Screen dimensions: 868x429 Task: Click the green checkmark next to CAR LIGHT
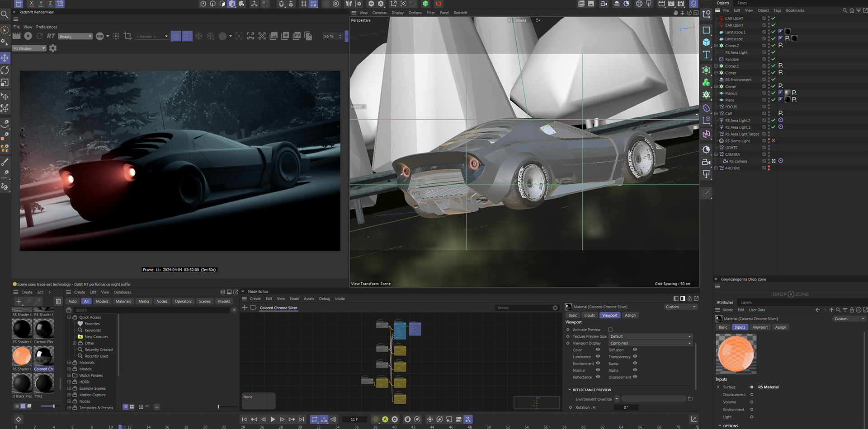pos(774,18)
